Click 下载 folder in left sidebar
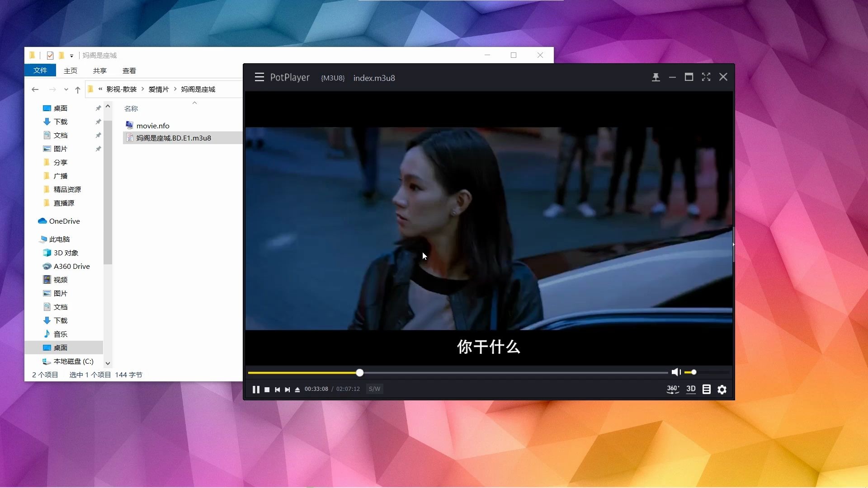 pos(60,122)
